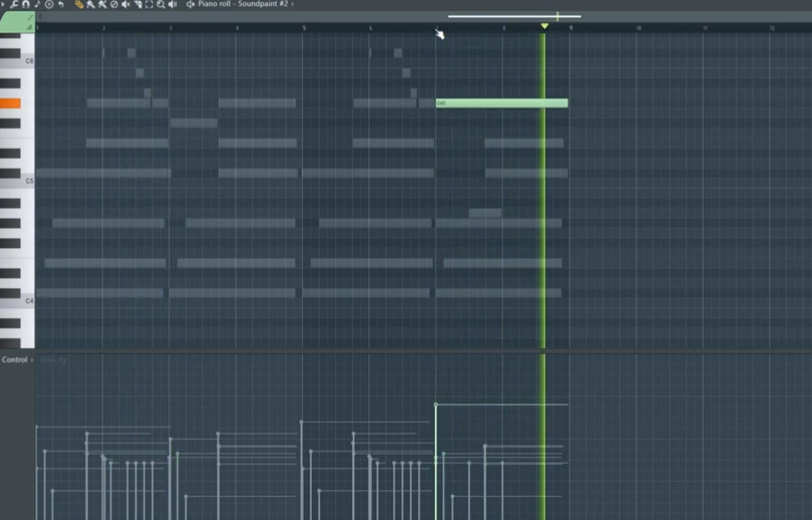Image resolution: width=812 pixels, height=520 pixels.
Task: Select the Playback speaker tool
Action: [173, 4]
